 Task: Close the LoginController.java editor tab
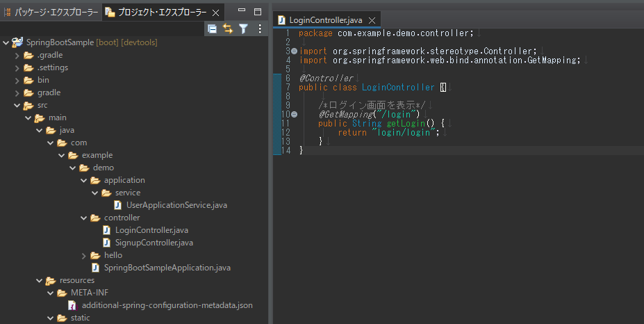tap(372, 20)
